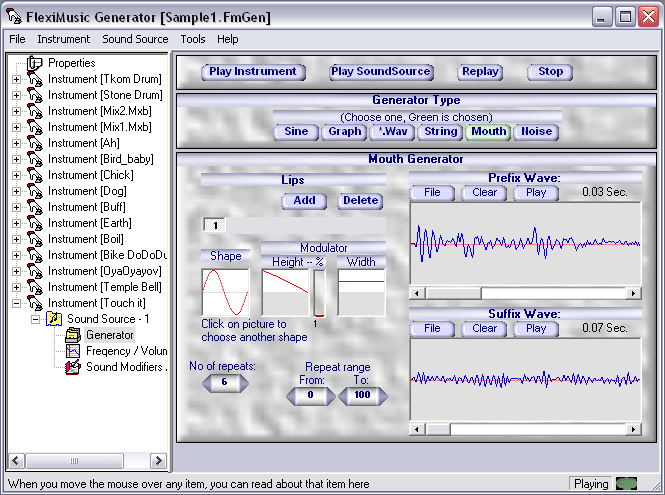Click the Touch it instrument icon
665x495 pixels.
click(x=35, y=303)
